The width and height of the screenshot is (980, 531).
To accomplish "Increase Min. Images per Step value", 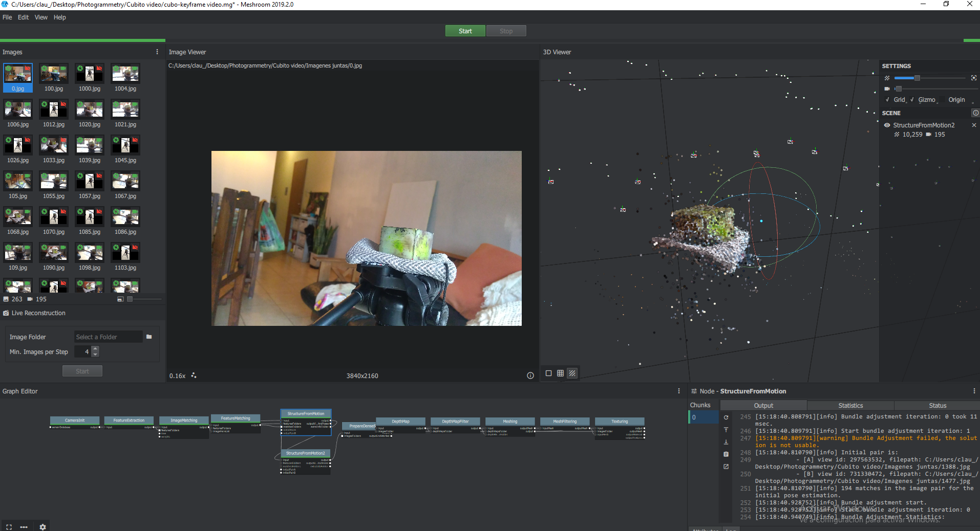I will [95, 349].
